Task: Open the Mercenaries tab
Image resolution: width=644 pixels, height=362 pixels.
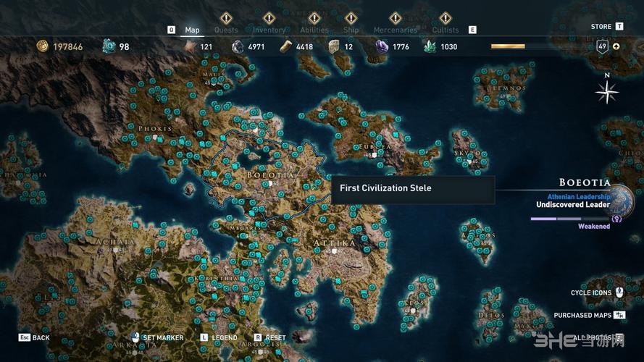Action: 395,30
